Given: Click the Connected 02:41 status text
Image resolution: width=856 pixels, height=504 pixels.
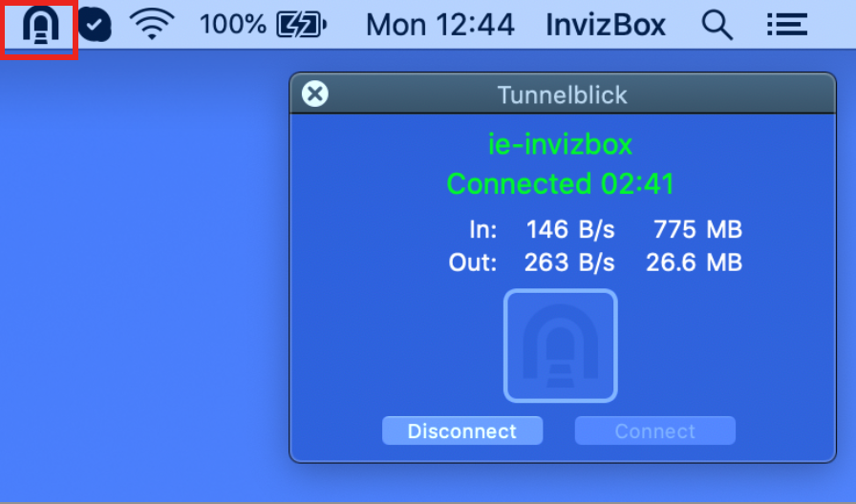Looking at the screenshot, I should tap(560, 184).
